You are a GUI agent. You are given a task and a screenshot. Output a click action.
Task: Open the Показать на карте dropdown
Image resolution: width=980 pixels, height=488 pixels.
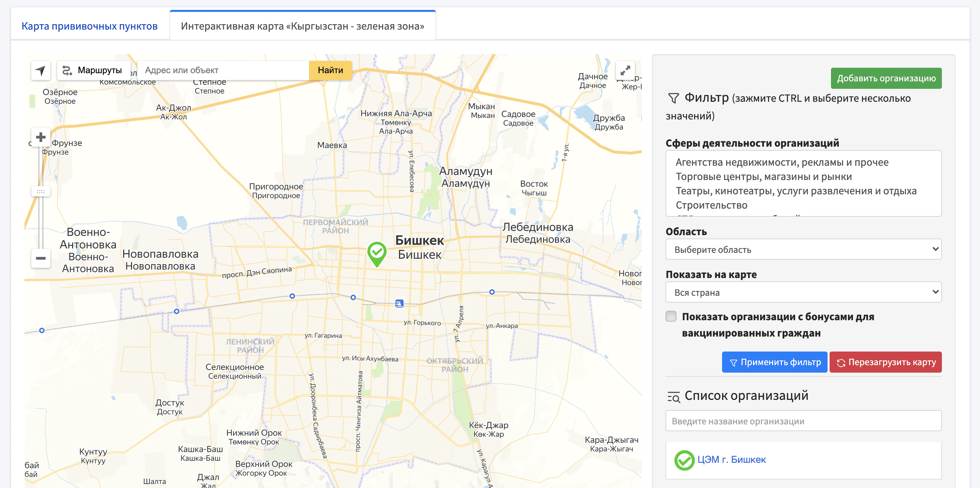coord(803,292)
